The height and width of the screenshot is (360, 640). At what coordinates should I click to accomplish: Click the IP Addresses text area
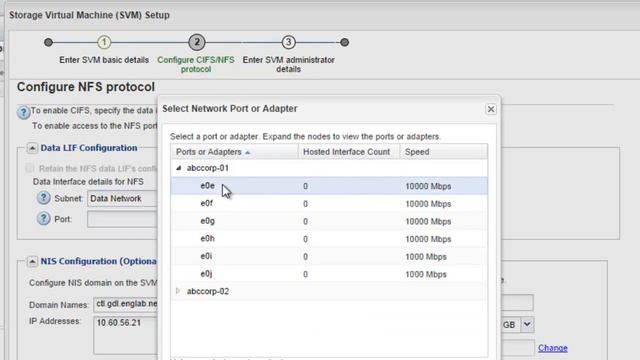coord(125,335)
